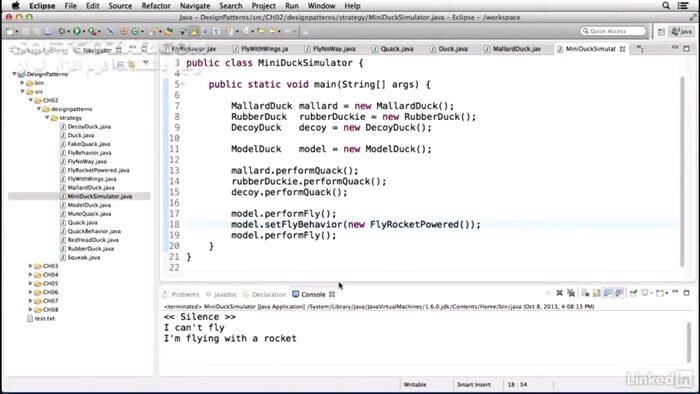Click the New Java Package icon
700x394 pixels.
pos(124,31)
